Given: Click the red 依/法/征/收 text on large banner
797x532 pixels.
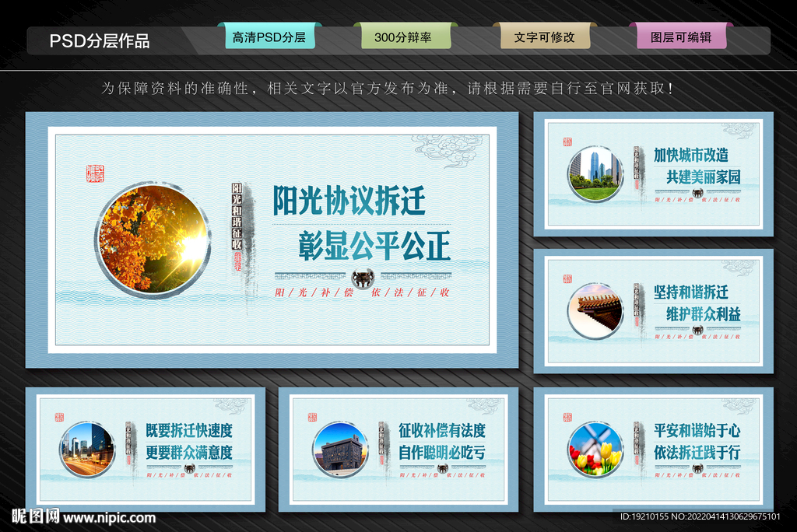Looking at the screenshot, I should (x=410, y=292).
